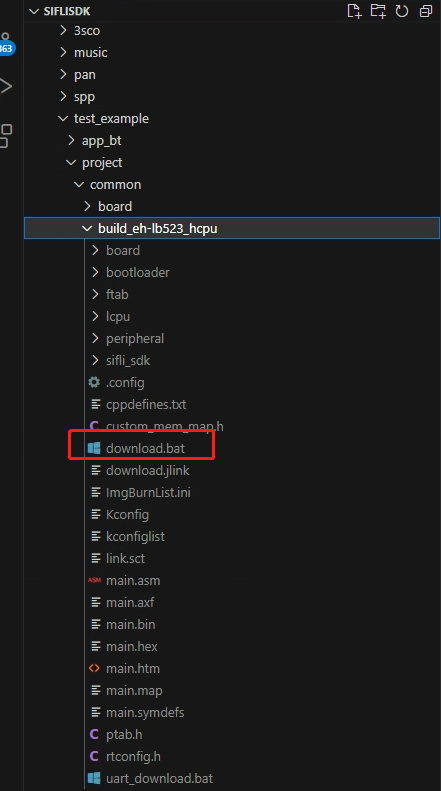Collapse all folders in Explorer
This screenshot has height=791, width=441.
(x=426, y=11)
